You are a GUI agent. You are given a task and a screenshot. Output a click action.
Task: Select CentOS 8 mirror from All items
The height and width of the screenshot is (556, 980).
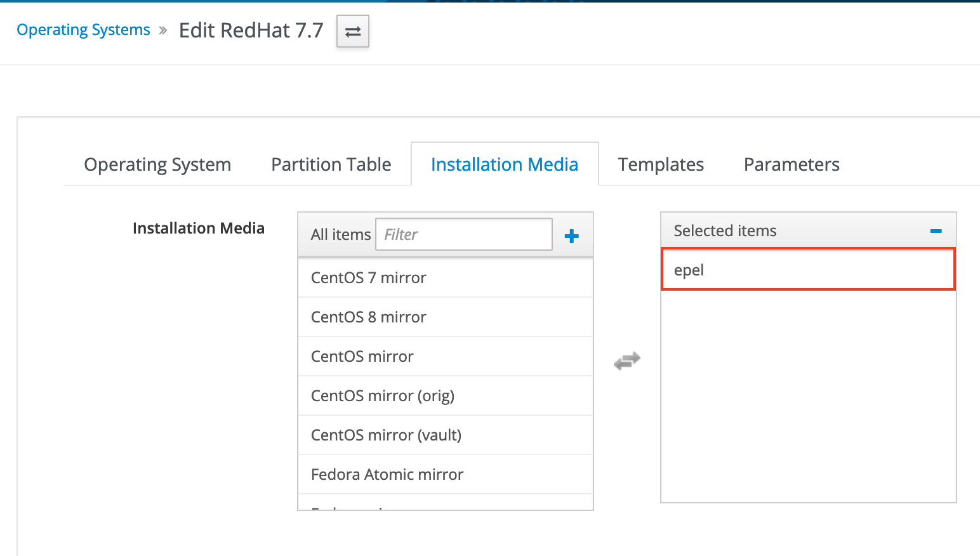[446, 317]
